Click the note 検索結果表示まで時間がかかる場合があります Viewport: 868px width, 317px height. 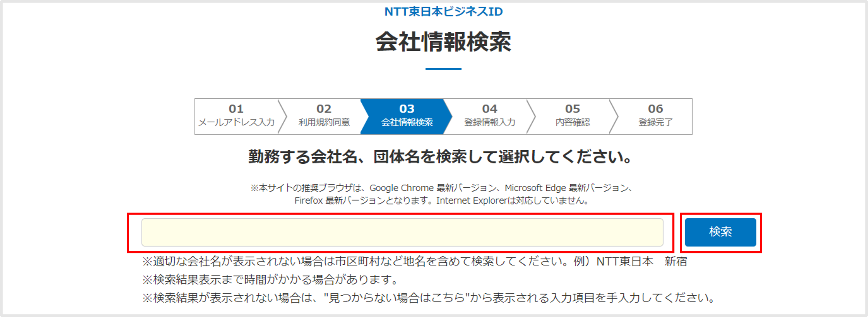click(x=270, y=280)
